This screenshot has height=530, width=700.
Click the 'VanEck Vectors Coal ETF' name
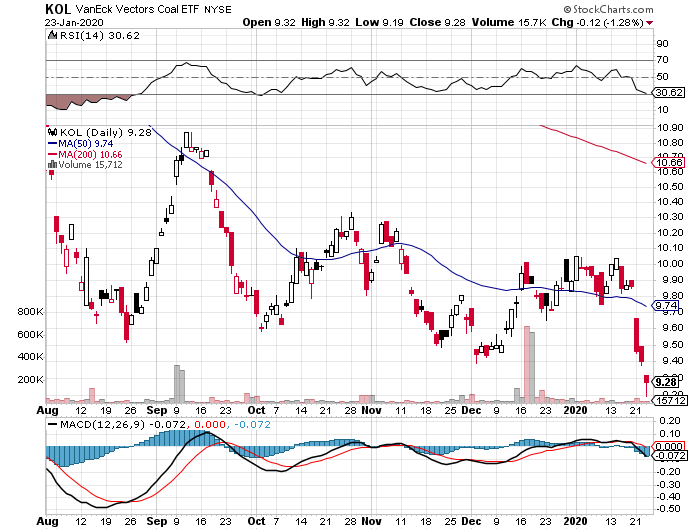pyautogui.click(x=138, y=9)
